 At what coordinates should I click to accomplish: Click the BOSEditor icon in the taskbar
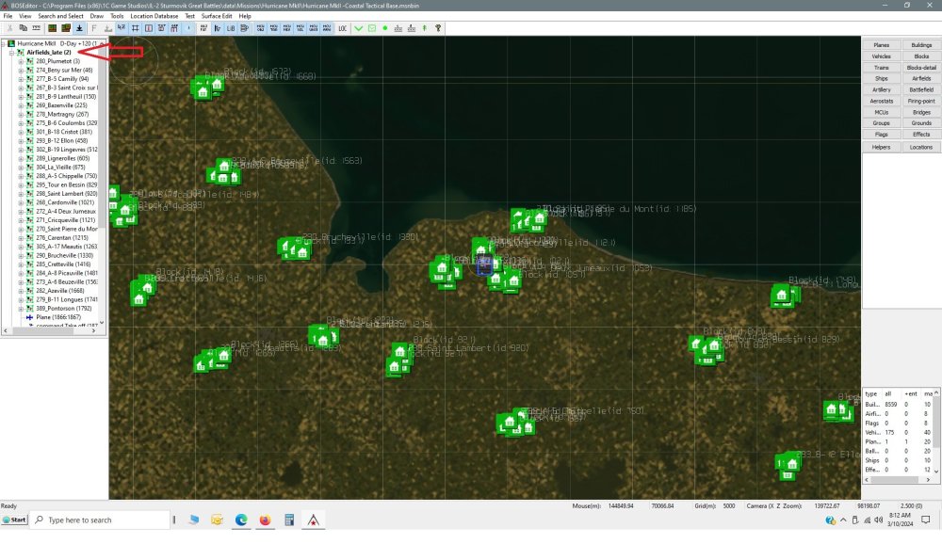pyautogui.click(x=313, y=519)
